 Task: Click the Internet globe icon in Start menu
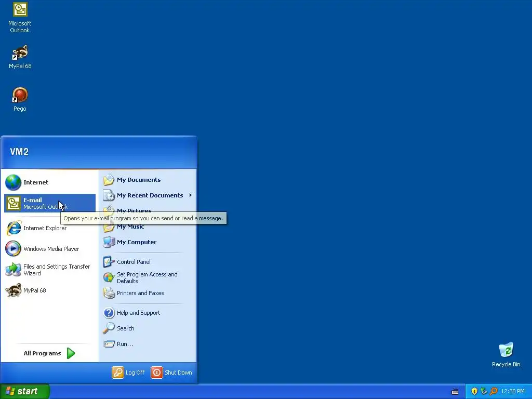pos(13,182)
